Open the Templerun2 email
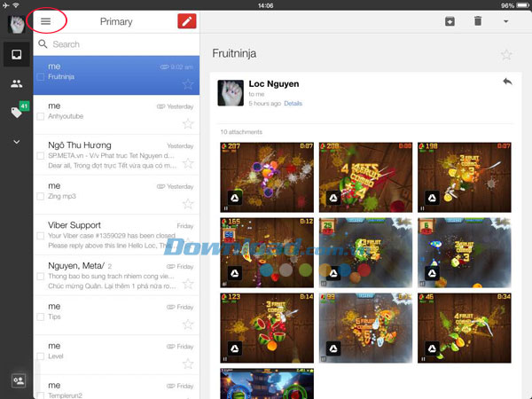 pyautogui.click(x=116, y=387)
